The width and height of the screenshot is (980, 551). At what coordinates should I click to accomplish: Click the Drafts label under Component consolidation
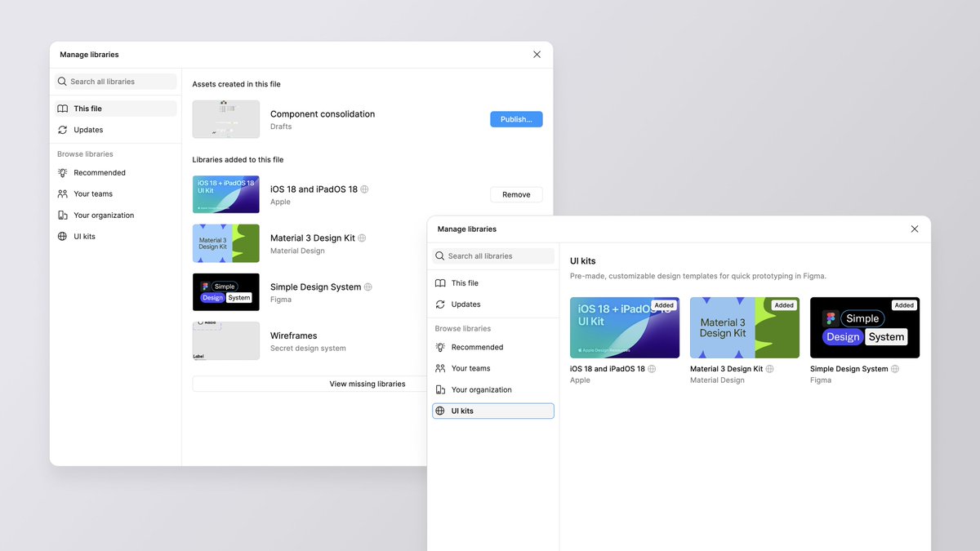(x=281, y=127)
